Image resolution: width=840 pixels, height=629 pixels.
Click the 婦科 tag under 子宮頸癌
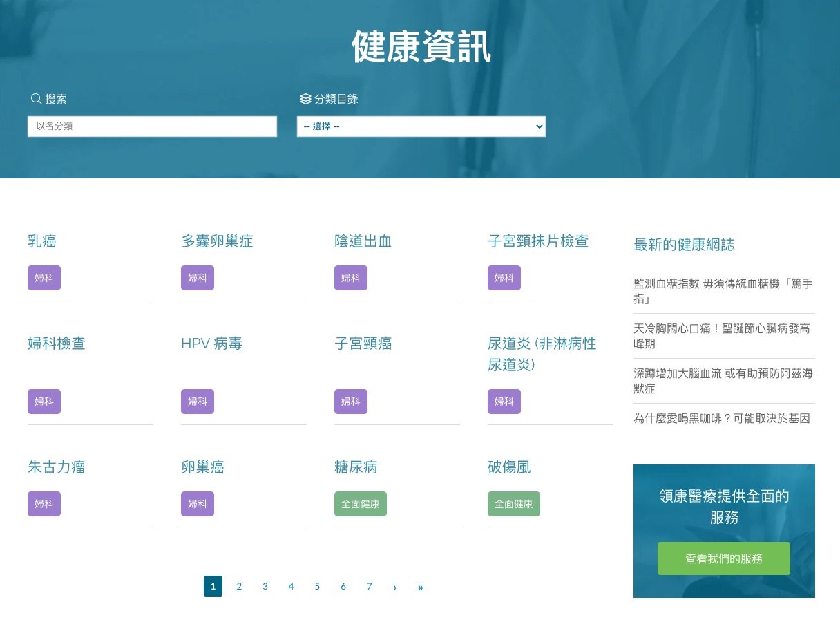(350, 402)
